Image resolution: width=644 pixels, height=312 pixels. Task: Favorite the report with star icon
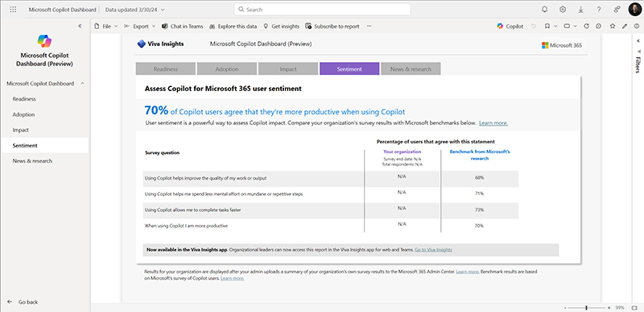coord(613,26)
